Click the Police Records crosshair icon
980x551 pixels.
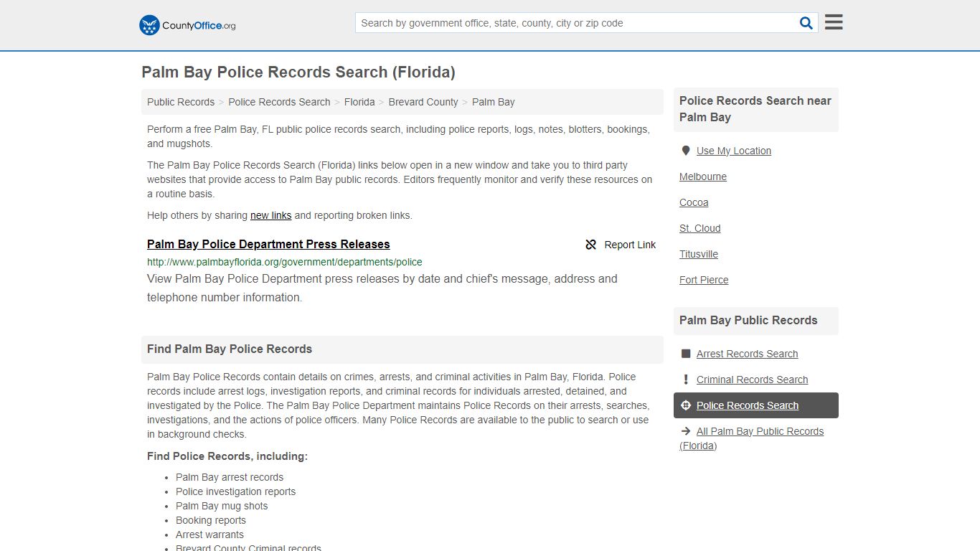(686, 405)
